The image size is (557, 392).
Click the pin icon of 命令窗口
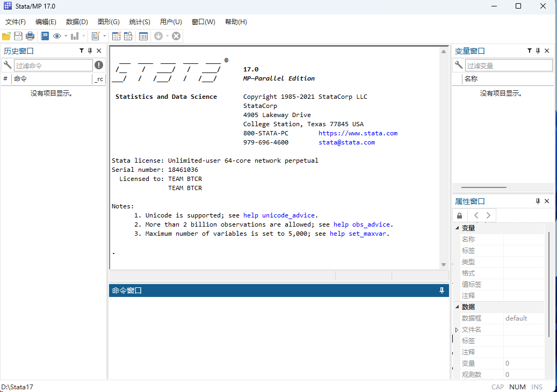click(442, 291)
